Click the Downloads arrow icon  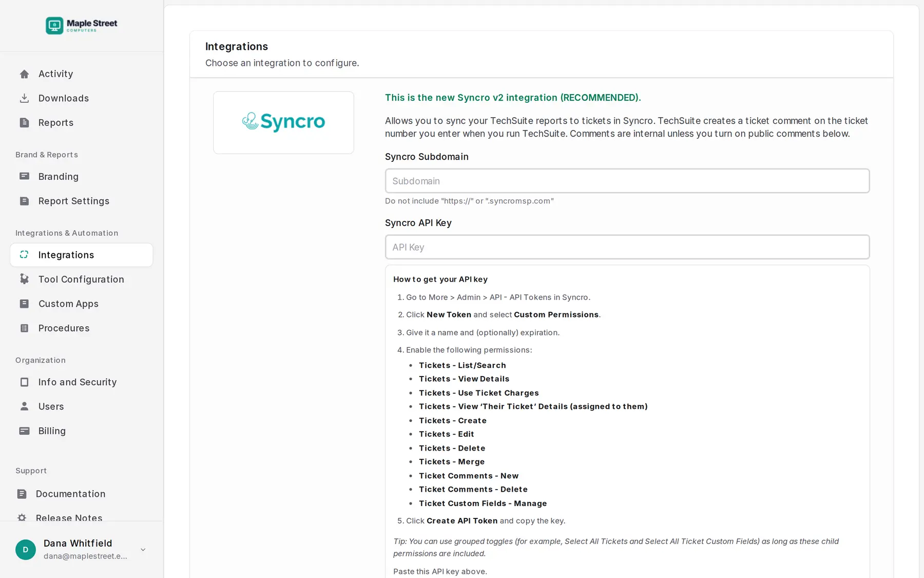pos(24,98)
